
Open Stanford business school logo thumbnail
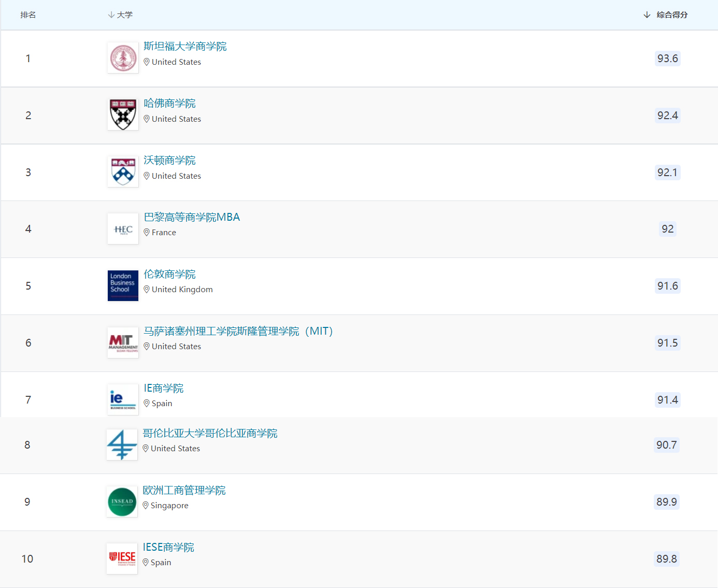[x=123, y=58]
